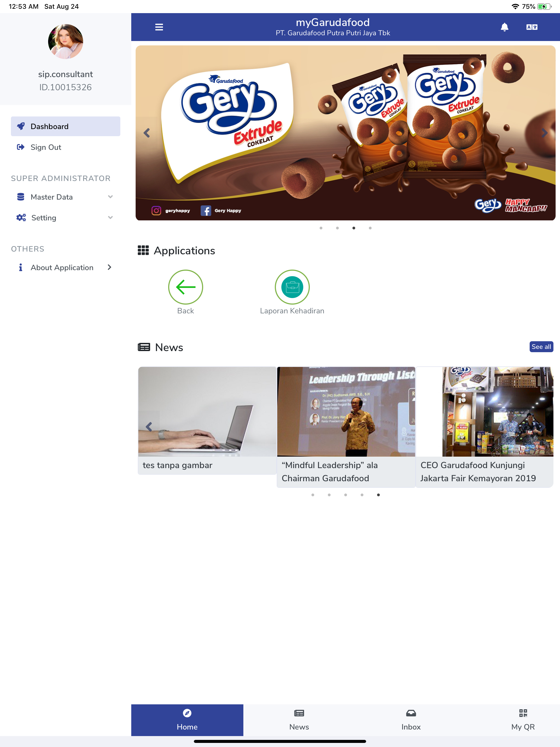Open the Jakarta Fair booth news thumbnail
The width and height of the screenshot is (560, 747).
(485, 412)
